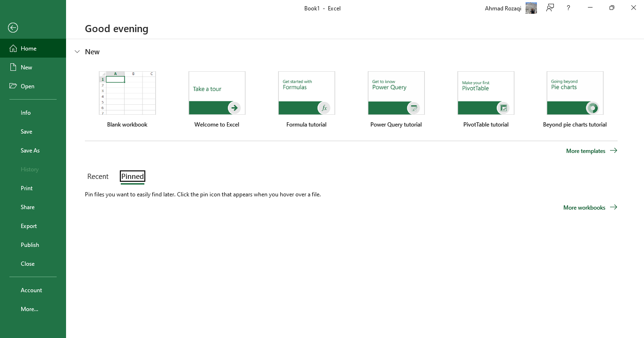Click Ahmad Rozaqi account name
644x338 pixels.
[503, 8]
